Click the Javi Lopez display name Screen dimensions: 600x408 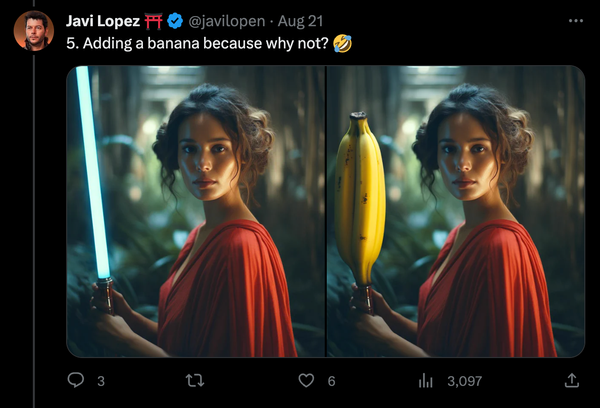pos(102,21)
